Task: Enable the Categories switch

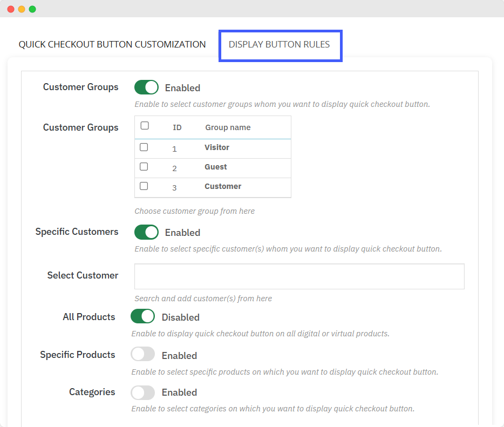Action: pos(143,392)
